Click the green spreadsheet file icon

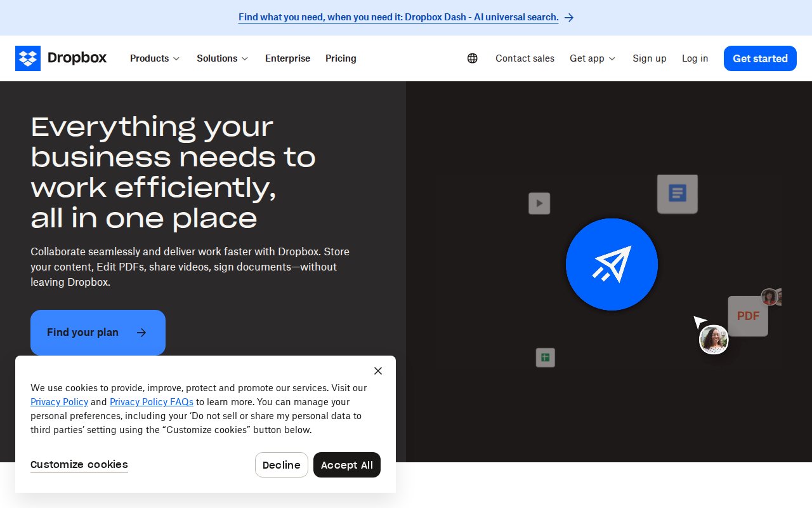(545, 358)
